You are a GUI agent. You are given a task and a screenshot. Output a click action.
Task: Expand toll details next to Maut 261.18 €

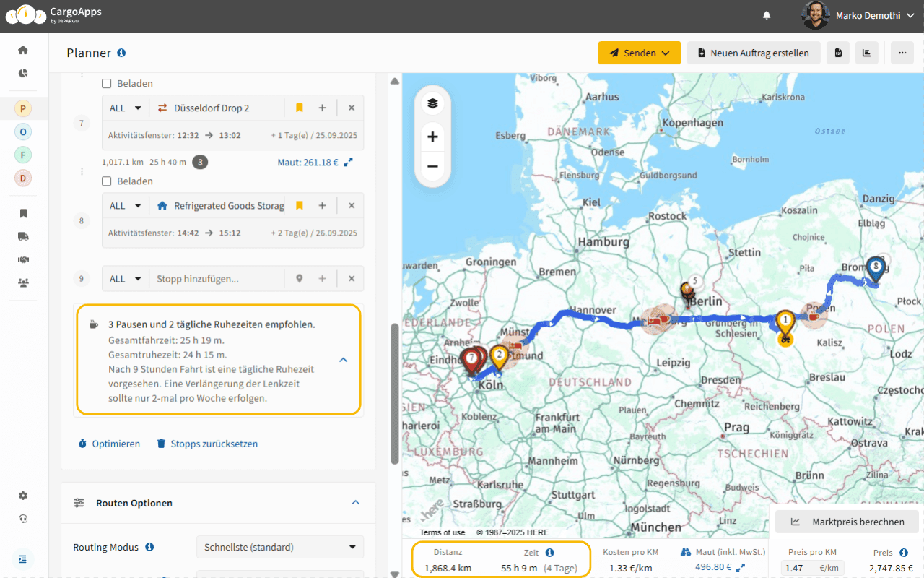[x=349, y=163]
